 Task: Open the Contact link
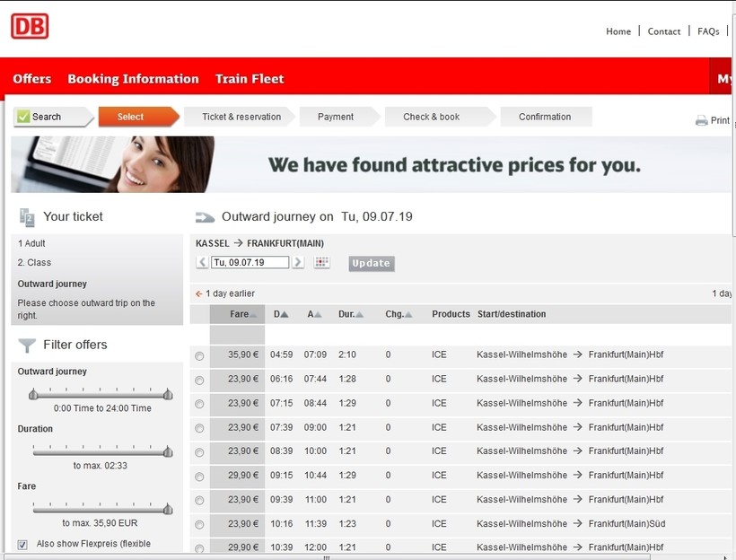[x=664, y=31]
